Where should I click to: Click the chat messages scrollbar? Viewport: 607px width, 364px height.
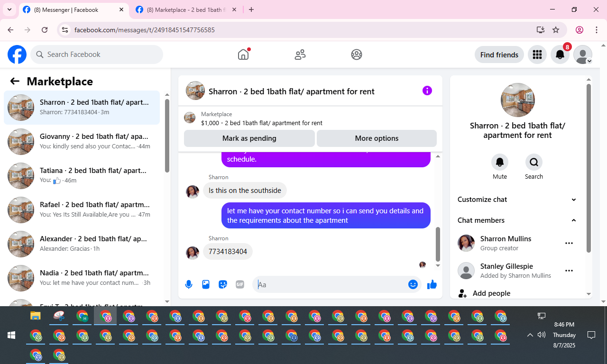pos(438,244)
